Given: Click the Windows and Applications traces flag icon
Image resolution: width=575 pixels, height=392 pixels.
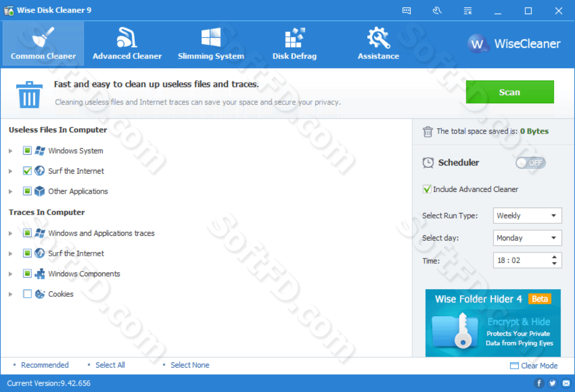Looking at the screenshot, I should pyautogui.click(x=39, y=233).
